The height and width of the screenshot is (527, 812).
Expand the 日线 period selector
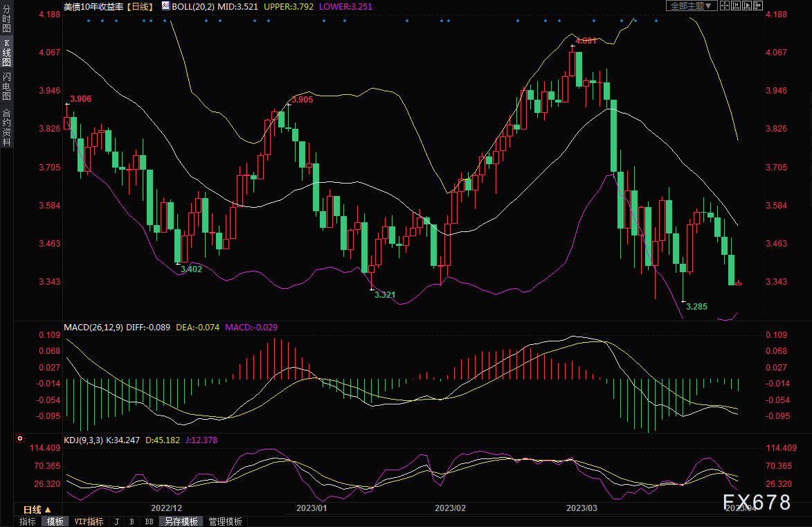coord(37,510)
